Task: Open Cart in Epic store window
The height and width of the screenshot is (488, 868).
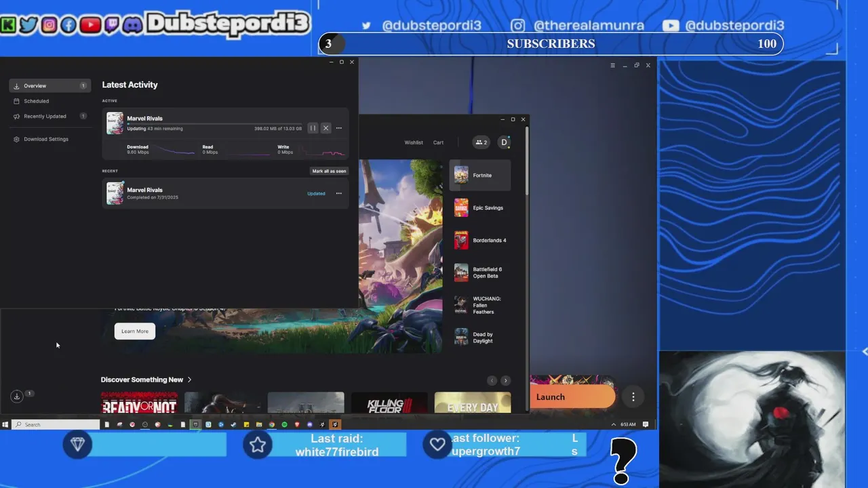Action: click(439, 142)
